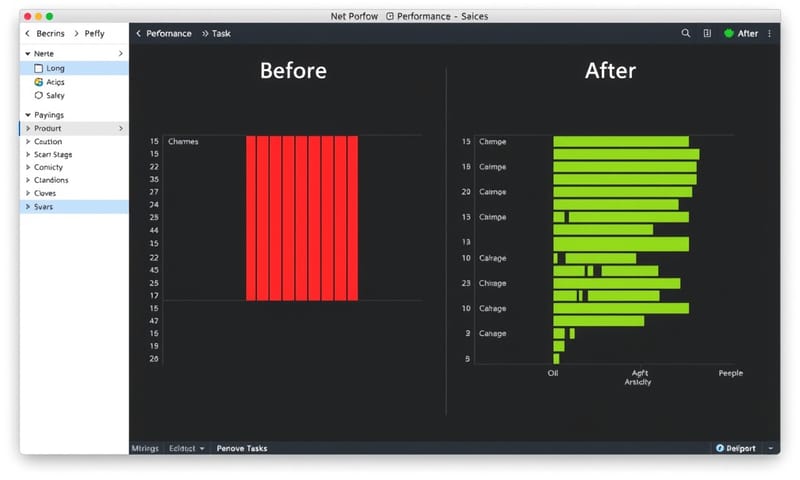The height and width of the screenshot is (480, 800).
Task: Open the dropdown arrow next to Delport
Action: [x=770, y=448]
